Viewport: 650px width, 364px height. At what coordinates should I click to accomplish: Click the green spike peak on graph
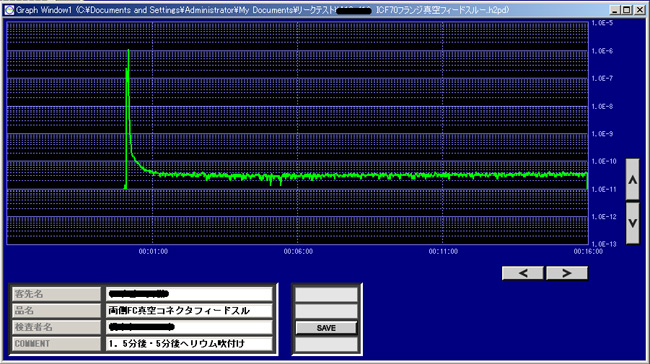[129, 51]
